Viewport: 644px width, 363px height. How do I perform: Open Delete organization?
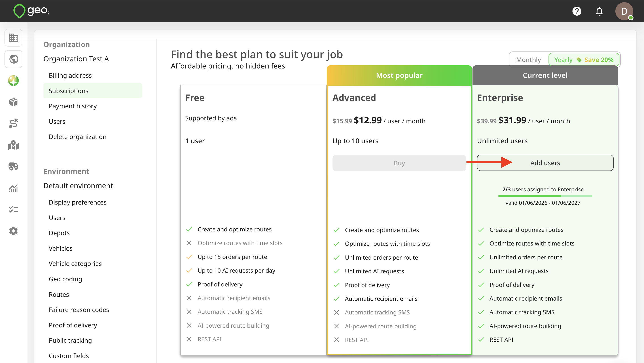78,137
